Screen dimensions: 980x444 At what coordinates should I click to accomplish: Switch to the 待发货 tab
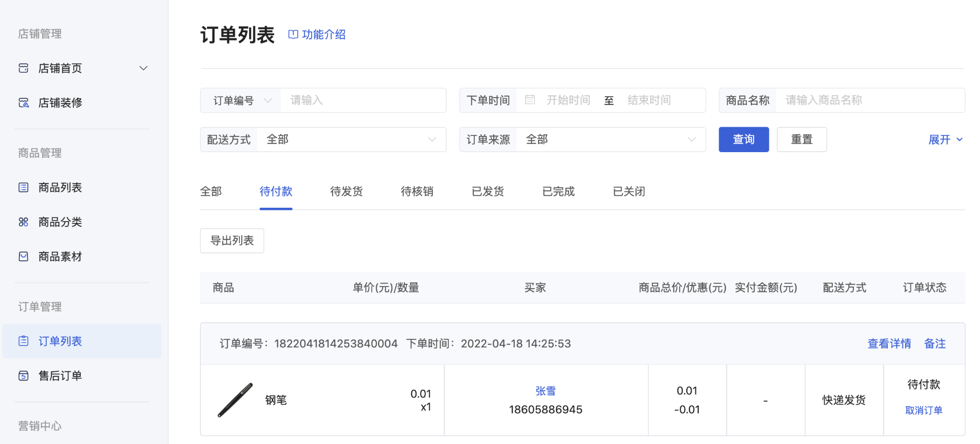tap(347, 192)
